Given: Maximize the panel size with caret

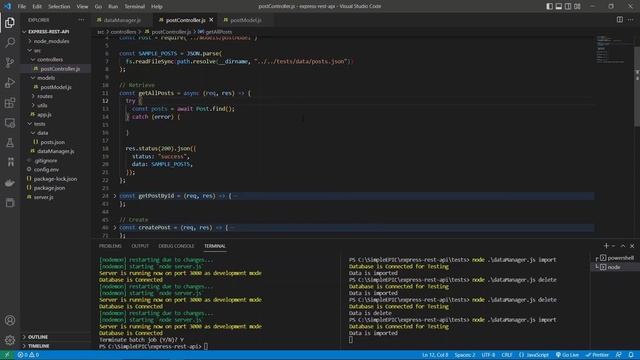Looking at the screenshot, I should [x=623, y=246].
